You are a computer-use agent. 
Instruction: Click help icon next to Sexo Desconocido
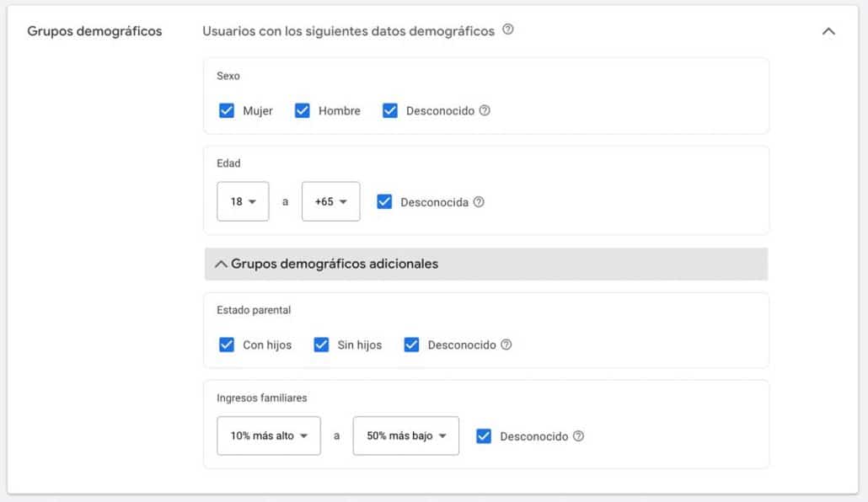(485, 110)
